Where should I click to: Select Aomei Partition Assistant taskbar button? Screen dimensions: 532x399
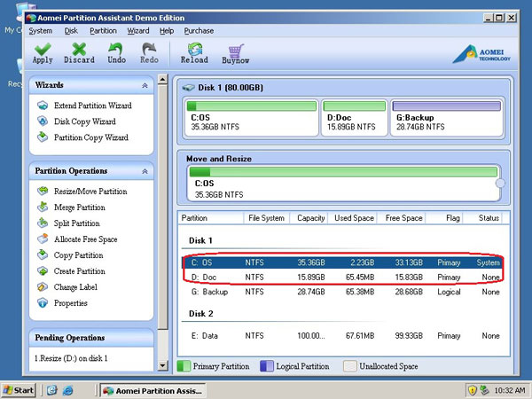point(153,390)
